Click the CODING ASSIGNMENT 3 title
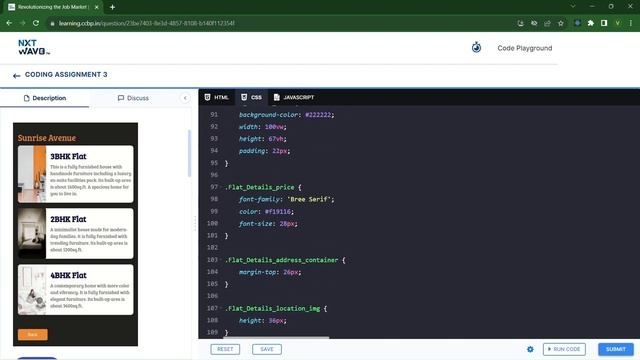 point(66,75)
